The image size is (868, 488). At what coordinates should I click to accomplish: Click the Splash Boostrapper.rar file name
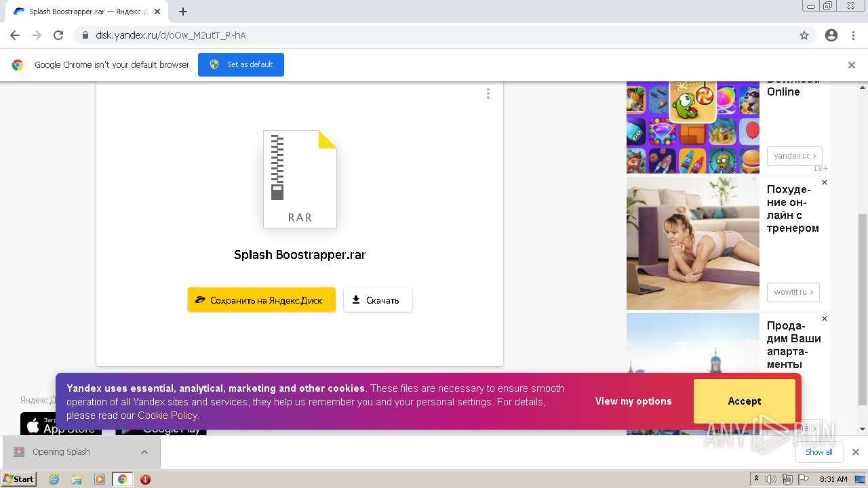coord(300,255)
